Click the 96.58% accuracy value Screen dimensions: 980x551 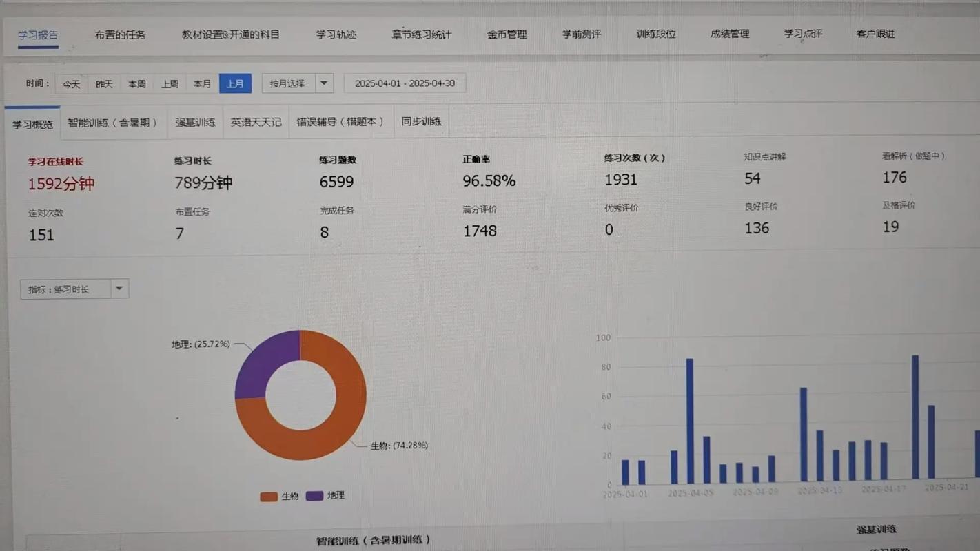489,180
